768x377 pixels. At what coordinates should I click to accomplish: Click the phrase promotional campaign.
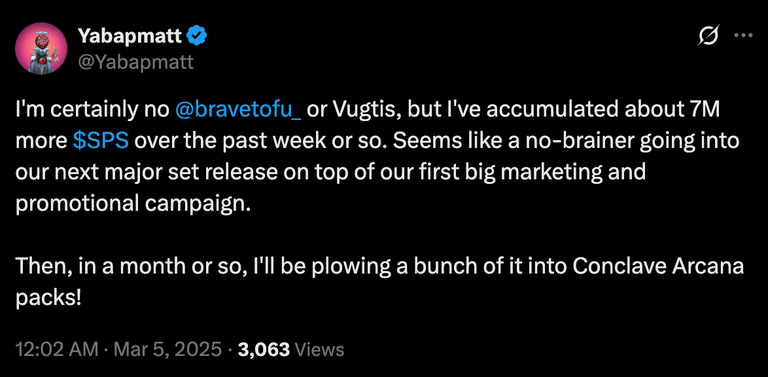(x=133, y=205)
